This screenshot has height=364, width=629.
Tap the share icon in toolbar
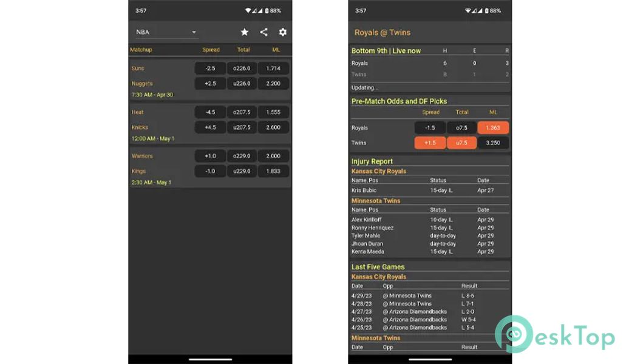click(x=263, y=32)
